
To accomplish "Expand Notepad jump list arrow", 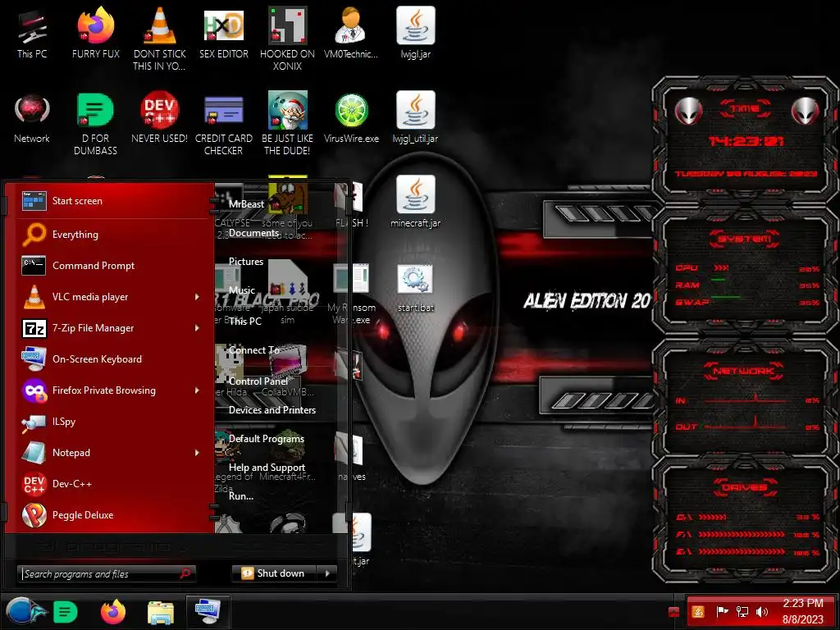I will 197,453.
